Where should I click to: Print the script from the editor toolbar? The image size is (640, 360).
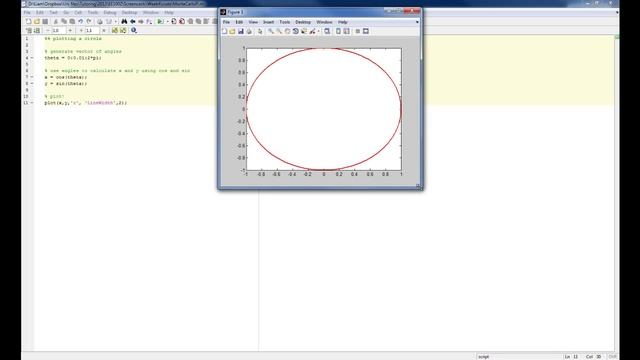[x=100, y=21]
